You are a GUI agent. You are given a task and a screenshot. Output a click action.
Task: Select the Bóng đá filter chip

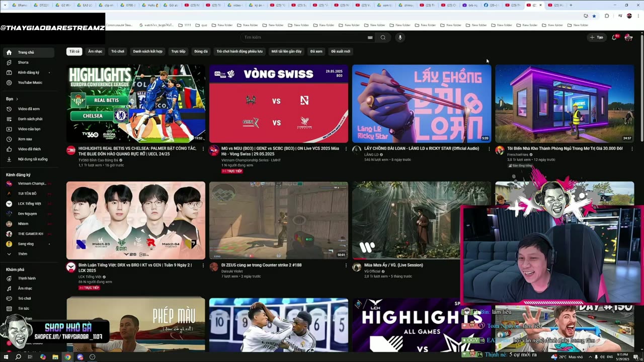pos(201,51)
